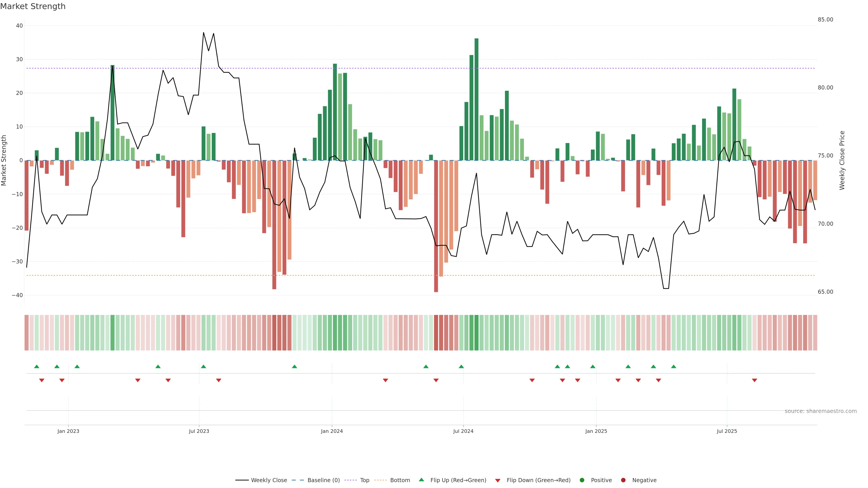The height and width of the screenshot is (488, 868).
Task: Click the first red flip-down triangle marker
Action: coord(42,380)
